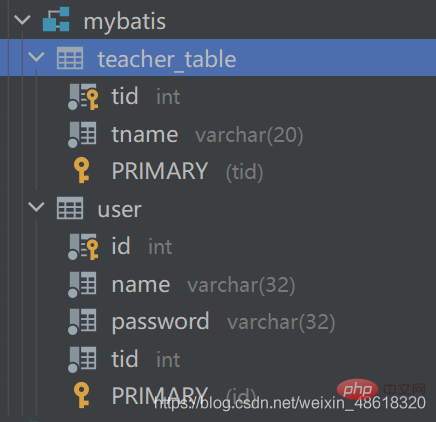Image resolution: width=436 pixels, height=422 pixels.
Task: Click the name column icon in user table
Action: pyautogui.click(x=82, y=284)
